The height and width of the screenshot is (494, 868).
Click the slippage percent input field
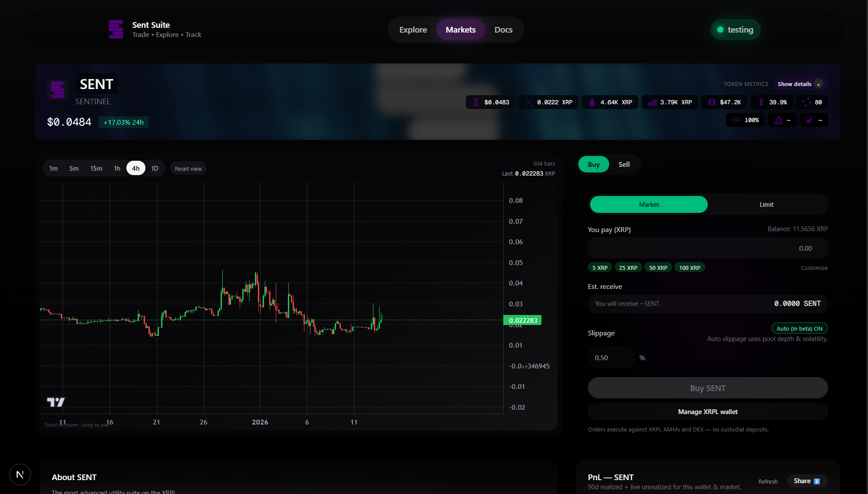(x=611, y=358)
